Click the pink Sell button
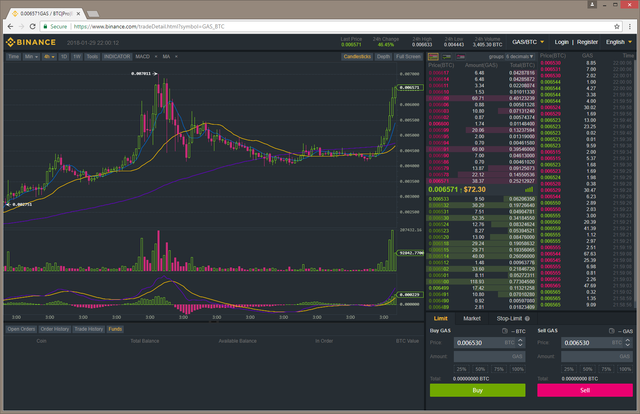Screen dimensions: 640x414 click(x=585, y=390)
